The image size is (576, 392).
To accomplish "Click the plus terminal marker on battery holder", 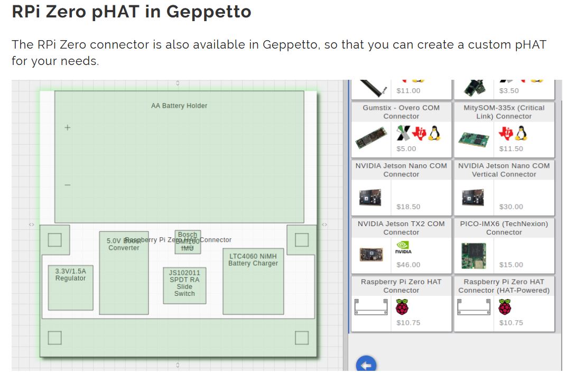I will tap(67, 127).
